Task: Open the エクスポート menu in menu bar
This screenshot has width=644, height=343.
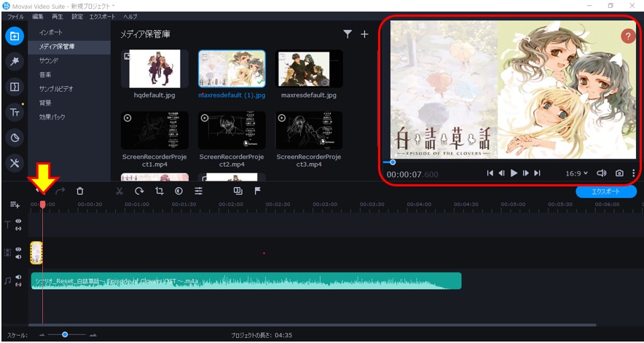Action: [103, 17]
